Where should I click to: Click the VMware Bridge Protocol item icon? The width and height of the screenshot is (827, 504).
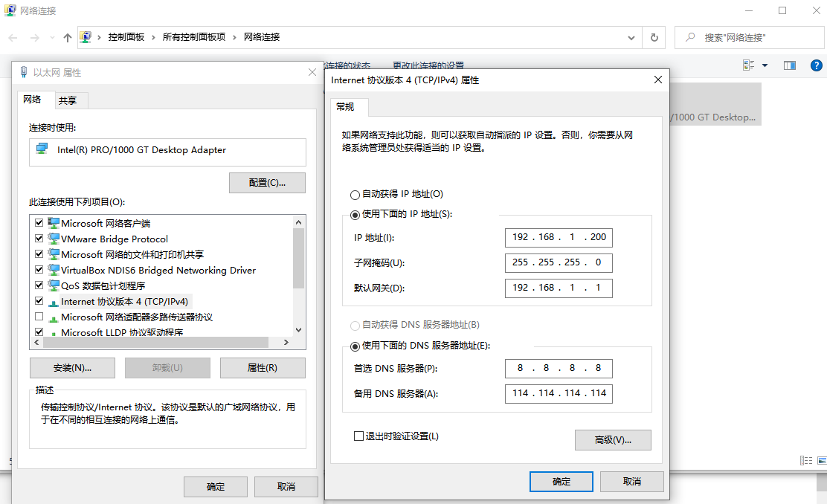pos(54,239)
